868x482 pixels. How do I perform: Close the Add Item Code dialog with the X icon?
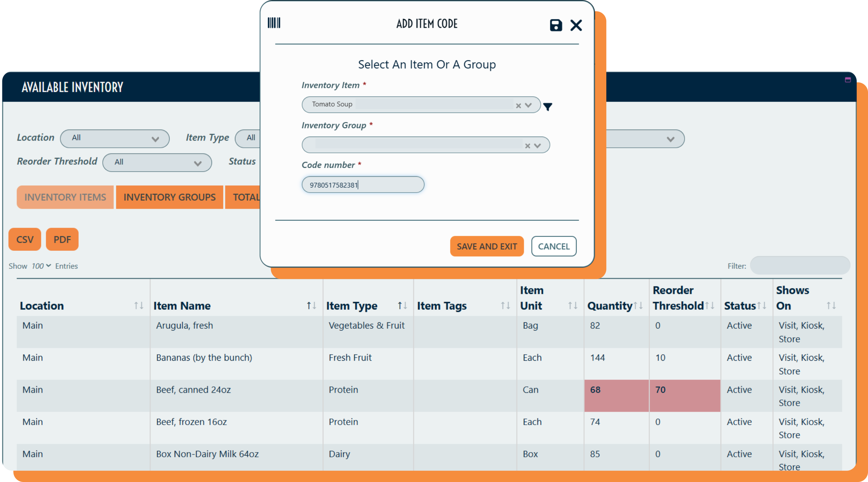576,25
